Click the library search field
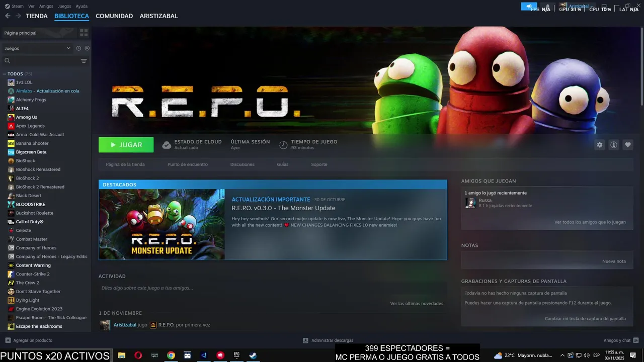This screenshot has width=644, height=362. 43,61
